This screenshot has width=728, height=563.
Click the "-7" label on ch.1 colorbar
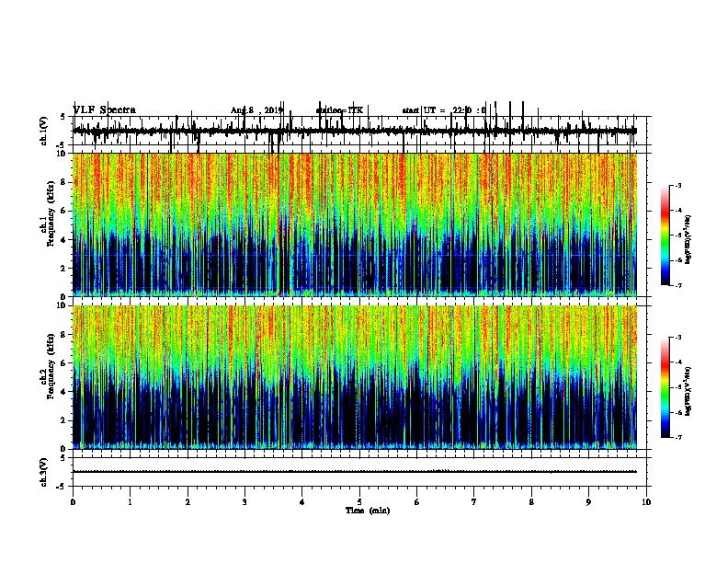(677, 285)
